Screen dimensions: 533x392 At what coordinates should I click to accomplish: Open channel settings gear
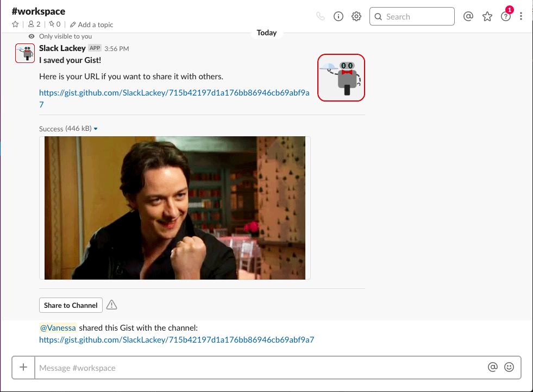(356, 16)
